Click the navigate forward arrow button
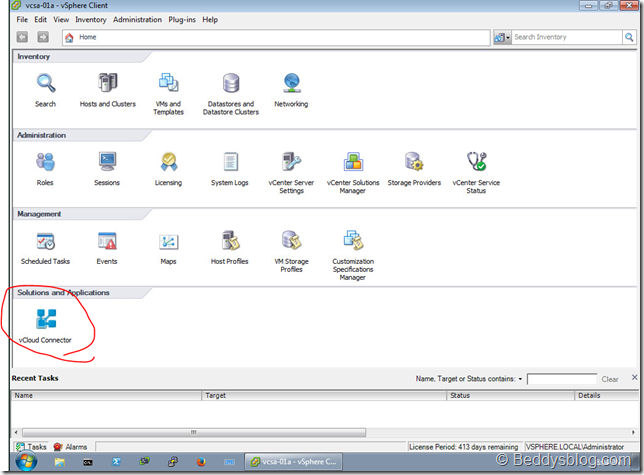Screen dimensions: 644x475 click(43, 37)
